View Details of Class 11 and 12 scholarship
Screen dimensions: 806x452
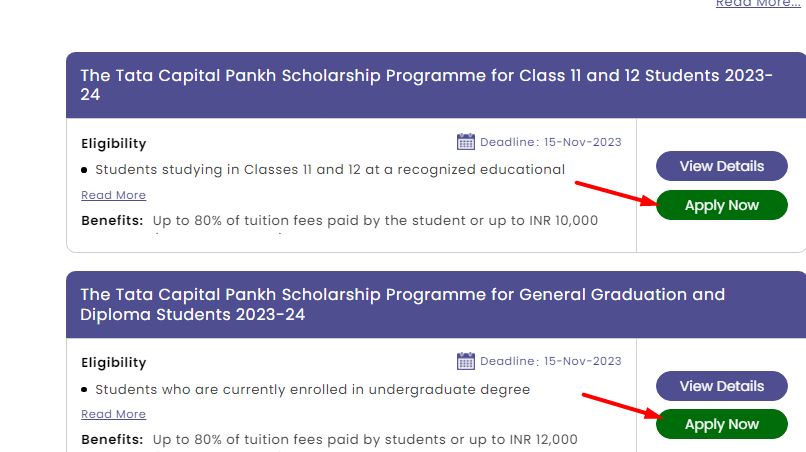[x=722, y=166]
